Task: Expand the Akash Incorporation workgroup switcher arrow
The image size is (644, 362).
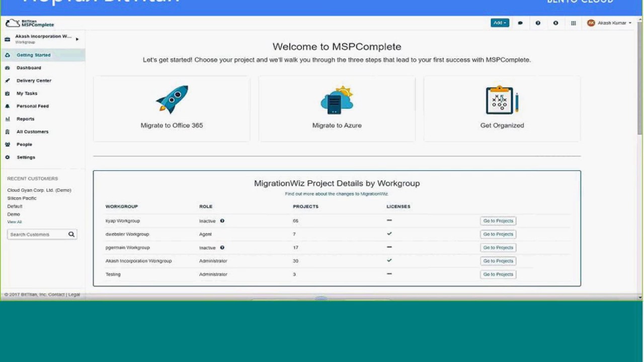Action: [x=77, y=39]
